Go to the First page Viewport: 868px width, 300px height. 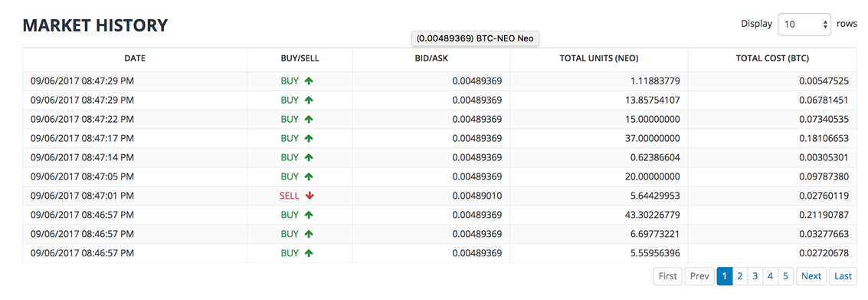[x=668, y=276]
